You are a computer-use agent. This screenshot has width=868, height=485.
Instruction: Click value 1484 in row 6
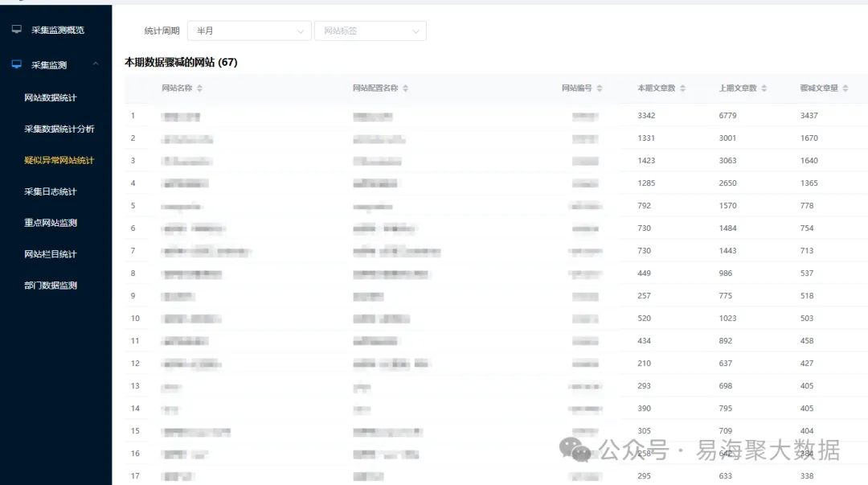727,228
